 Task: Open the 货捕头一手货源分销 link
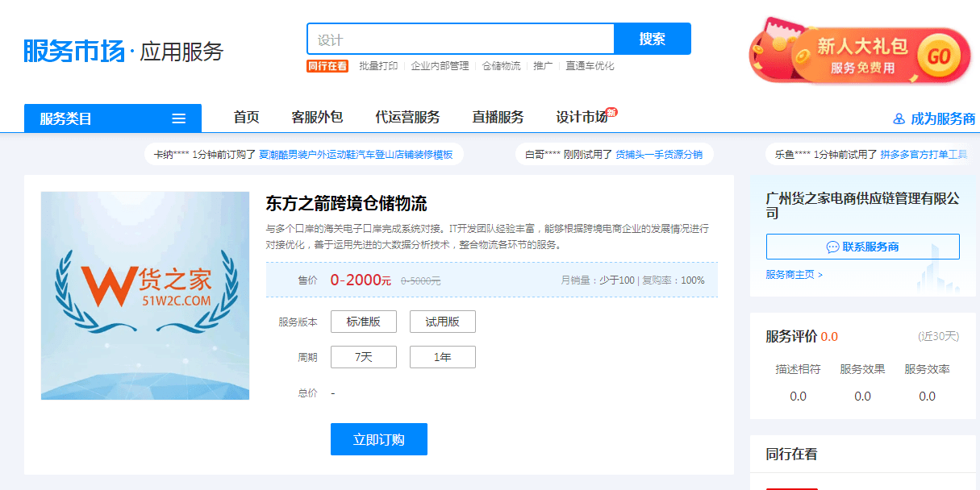pos(659,154)
